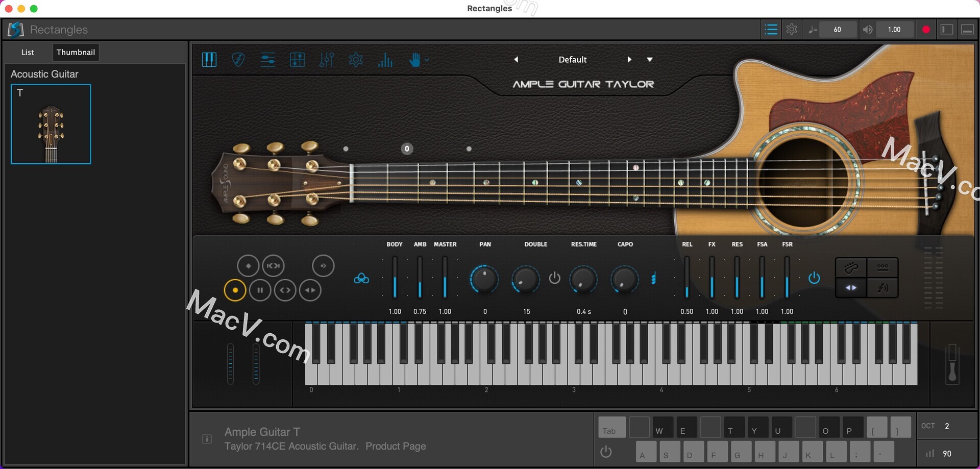Open the bar chart spectrum icon
Viewport: 980px width, 469px height.
[x=385, y=60]
